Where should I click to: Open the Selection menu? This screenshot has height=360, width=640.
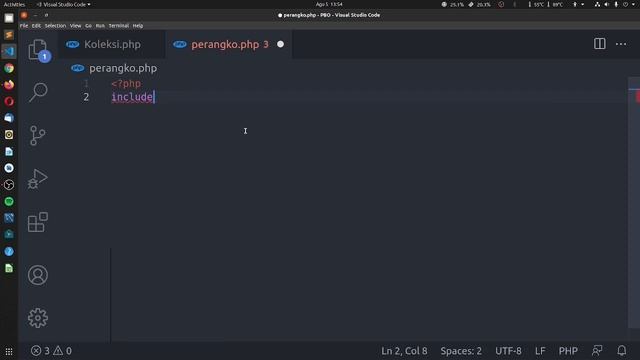click(x=55, y=26)
